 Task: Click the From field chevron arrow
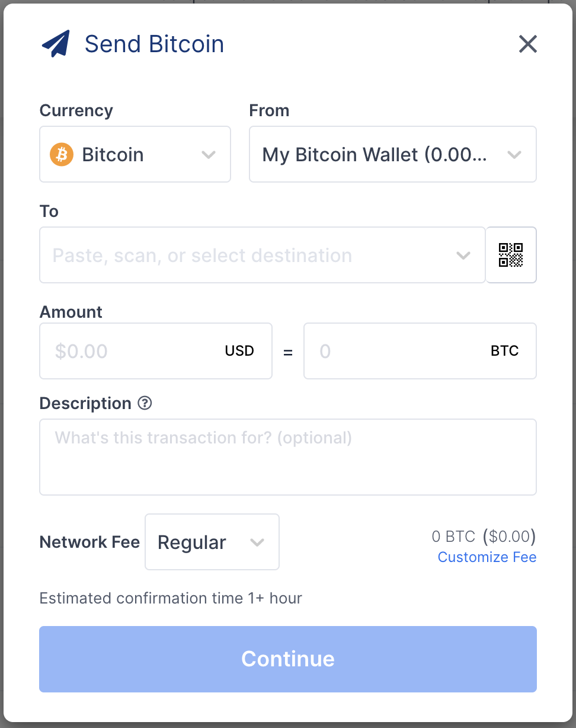(514, 155)
